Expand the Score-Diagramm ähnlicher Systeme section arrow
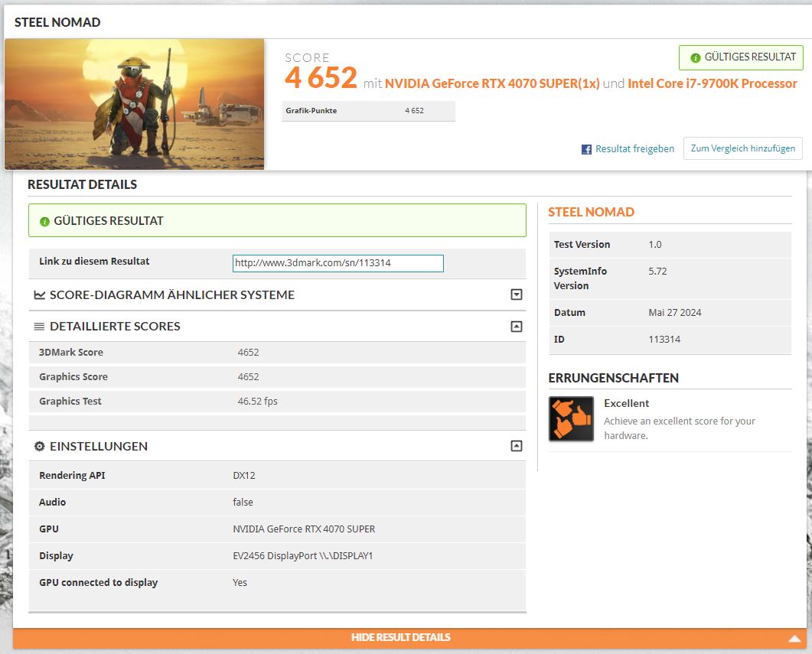 pos(517,294)
